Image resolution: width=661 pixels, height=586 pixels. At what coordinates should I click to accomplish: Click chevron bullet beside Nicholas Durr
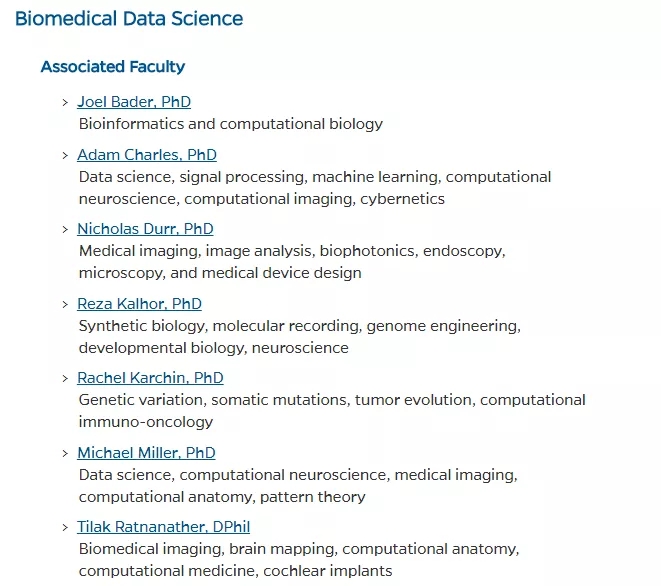[65, 230]
